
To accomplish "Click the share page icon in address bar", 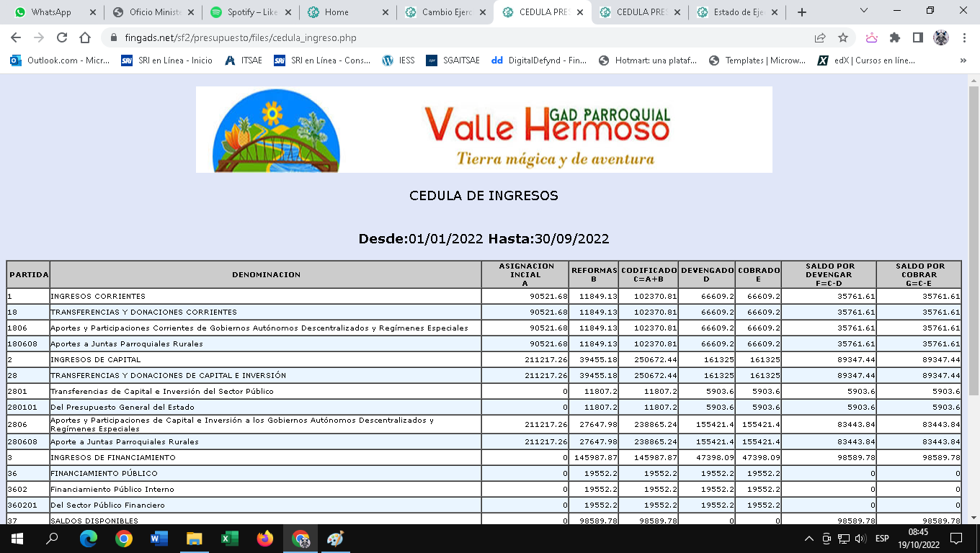I will (x=820, y=38).
